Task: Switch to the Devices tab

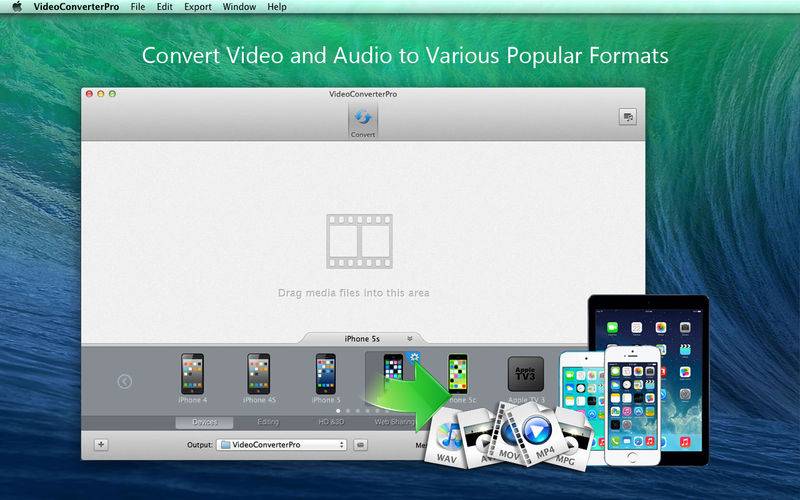Action: coord(205,422)
